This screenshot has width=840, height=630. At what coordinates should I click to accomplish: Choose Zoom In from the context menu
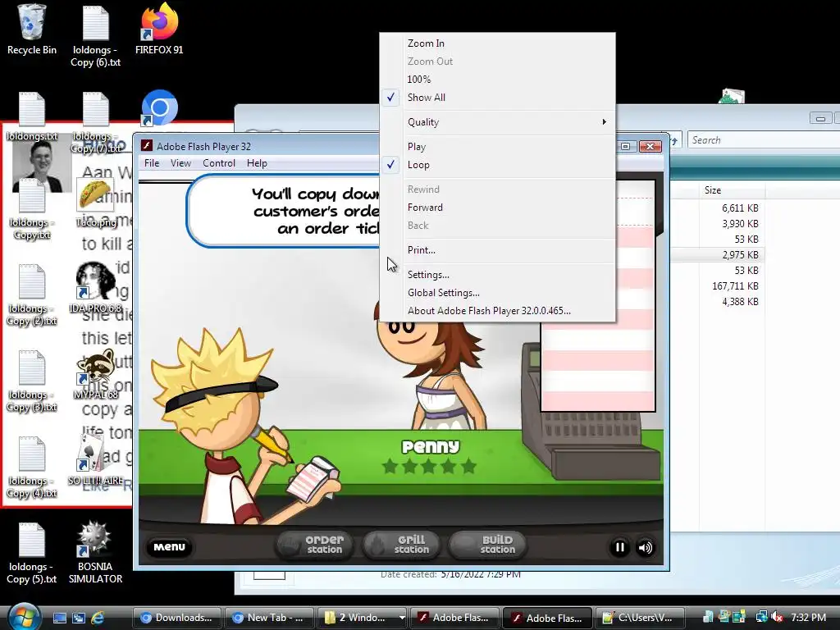(497, 43)
